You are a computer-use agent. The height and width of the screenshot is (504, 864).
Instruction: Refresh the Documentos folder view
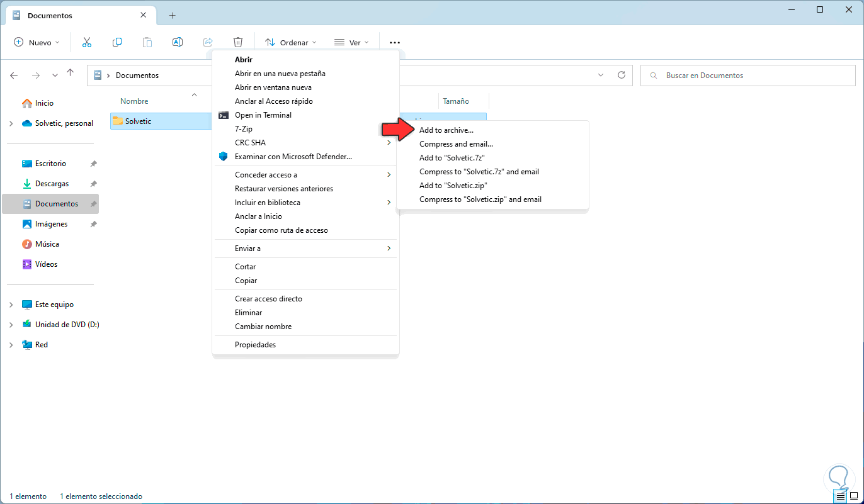click(622, 75)
